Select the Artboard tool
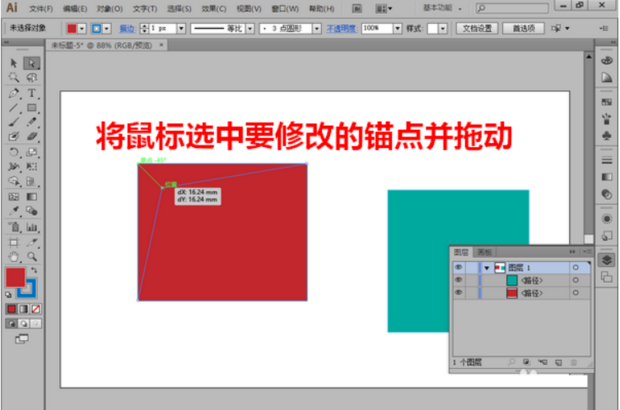Viewport: 620px width, 410px height. 14,242
